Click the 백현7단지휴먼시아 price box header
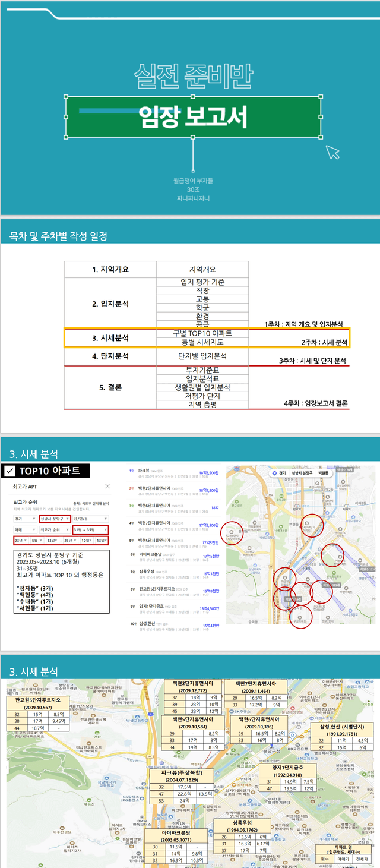This screenshot has width=380, height=868. 256,687
